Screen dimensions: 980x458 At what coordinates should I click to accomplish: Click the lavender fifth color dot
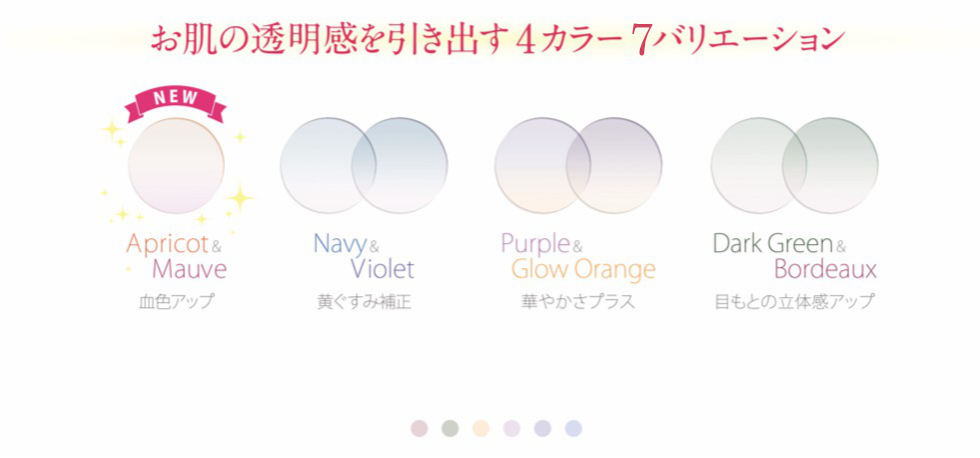[x=542, y=428]
